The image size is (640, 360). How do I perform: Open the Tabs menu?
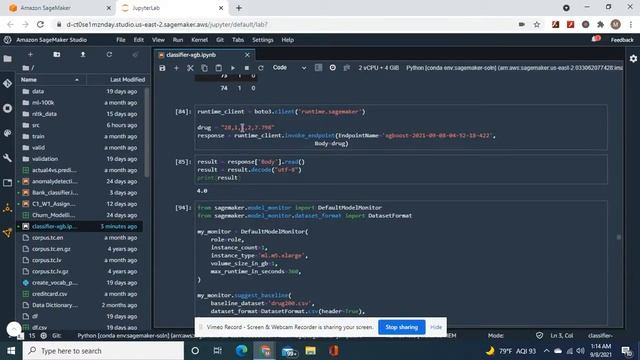click(238, 40)
